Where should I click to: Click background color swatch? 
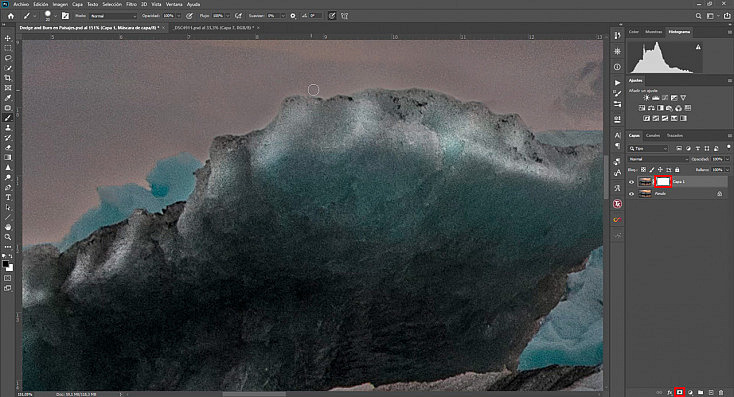[10, 268]
